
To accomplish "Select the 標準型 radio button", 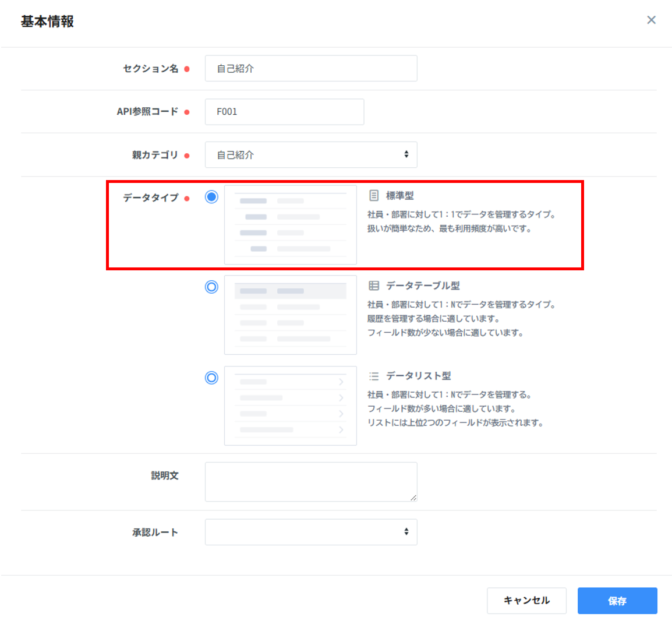I will (211, 197).
